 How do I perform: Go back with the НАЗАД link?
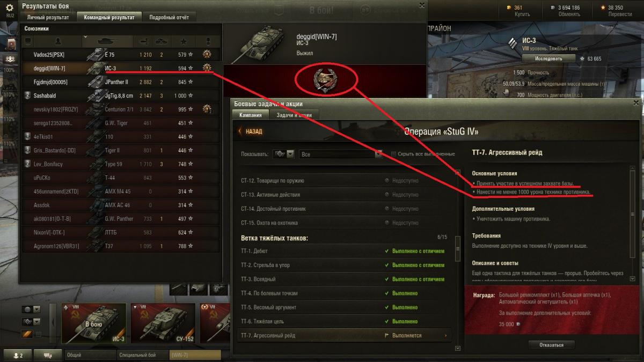point(251,131)
